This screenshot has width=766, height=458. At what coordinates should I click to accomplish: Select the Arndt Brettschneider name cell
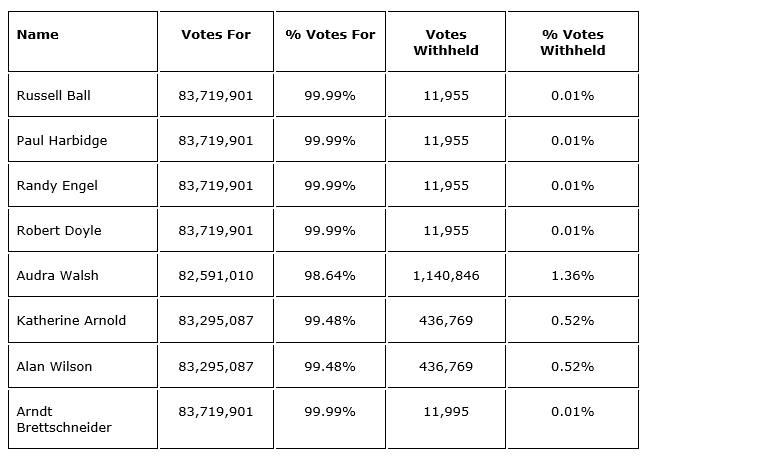pos(64,419)
